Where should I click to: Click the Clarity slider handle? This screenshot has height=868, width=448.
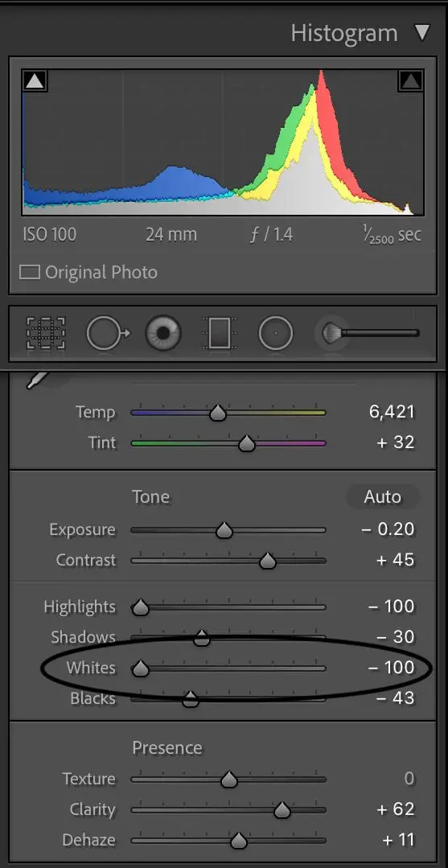click(x=282, y=811)
